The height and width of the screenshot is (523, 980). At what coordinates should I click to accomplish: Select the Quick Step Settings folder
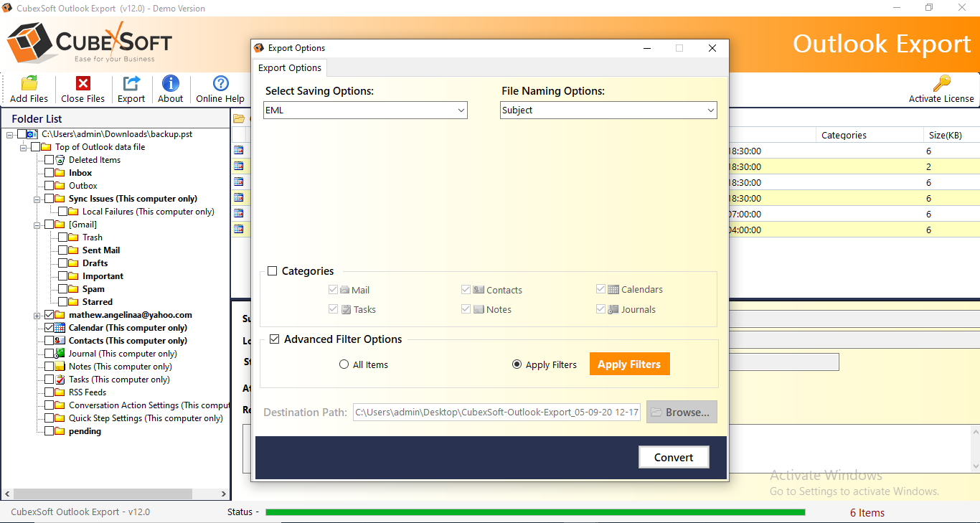(146, 418)
